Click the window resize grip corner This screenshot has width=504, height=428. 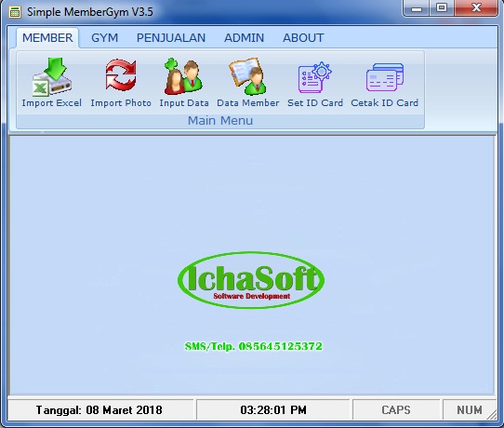(x=492, y=415)
